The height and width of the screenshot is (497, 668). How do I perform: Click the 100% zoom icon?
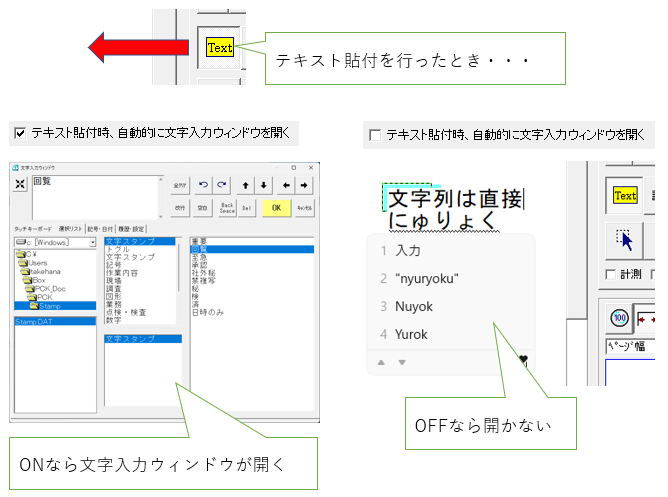[618, 316]
